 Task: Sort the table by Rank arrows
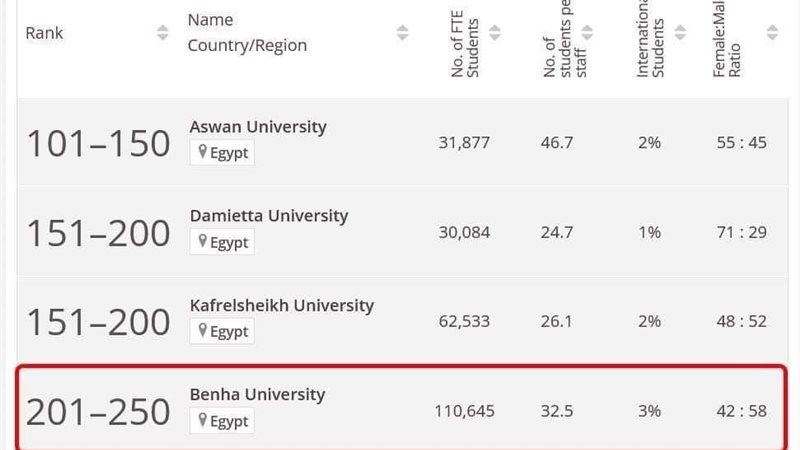tap(162, 33)
